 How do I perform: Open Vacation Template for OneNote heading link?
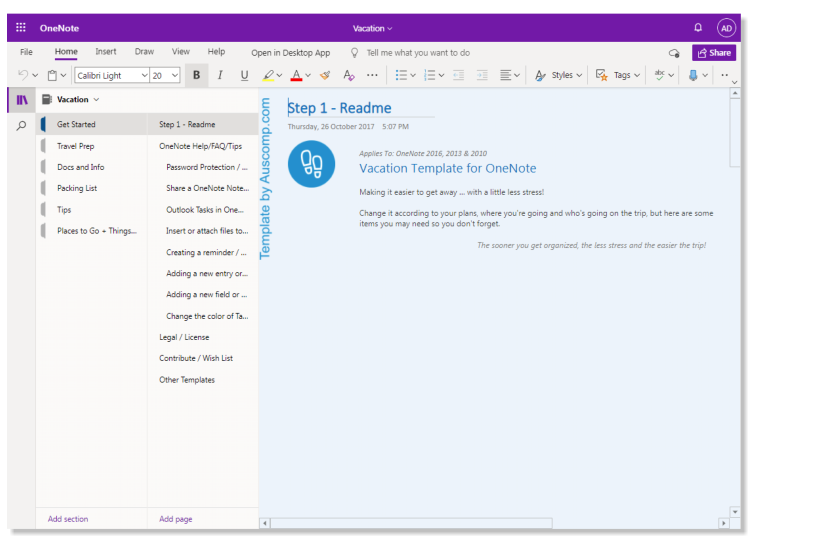[448, 168]
